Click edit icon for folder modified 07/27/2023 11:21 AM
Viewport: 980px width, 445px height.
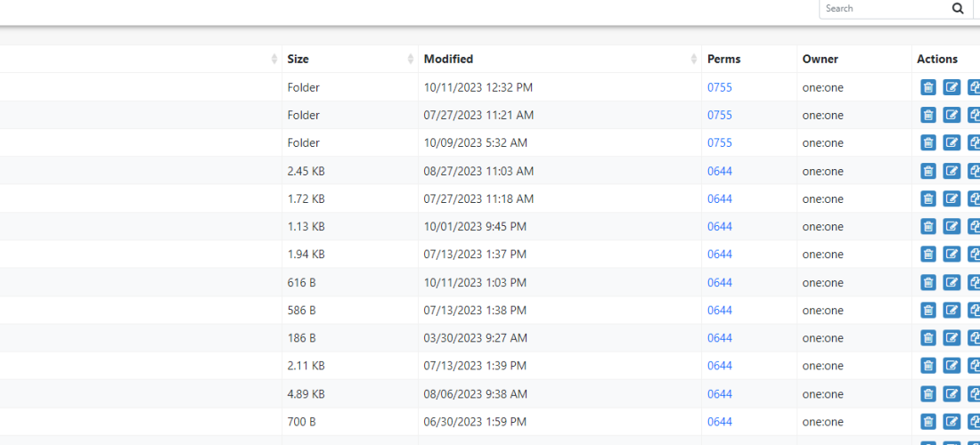click(951, 115)
